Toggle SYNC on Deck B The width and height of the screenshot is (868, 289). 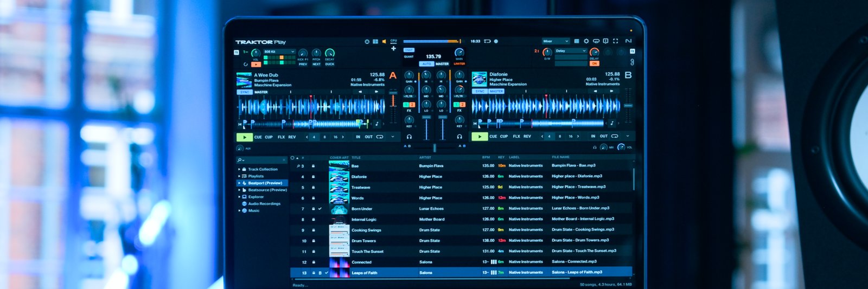coord(480,92)
